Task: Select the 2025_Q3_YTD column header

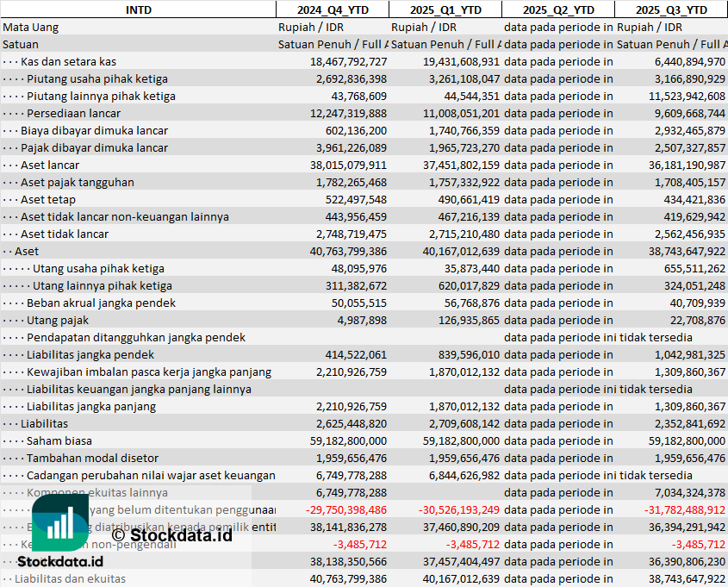Action: tap(671, 9)
